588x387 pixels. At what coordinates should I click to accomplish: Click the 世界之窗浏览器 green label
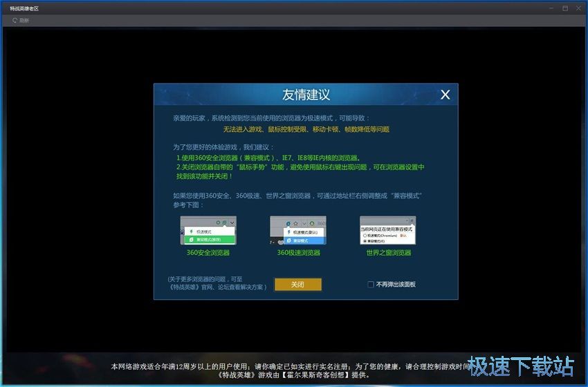389,252
